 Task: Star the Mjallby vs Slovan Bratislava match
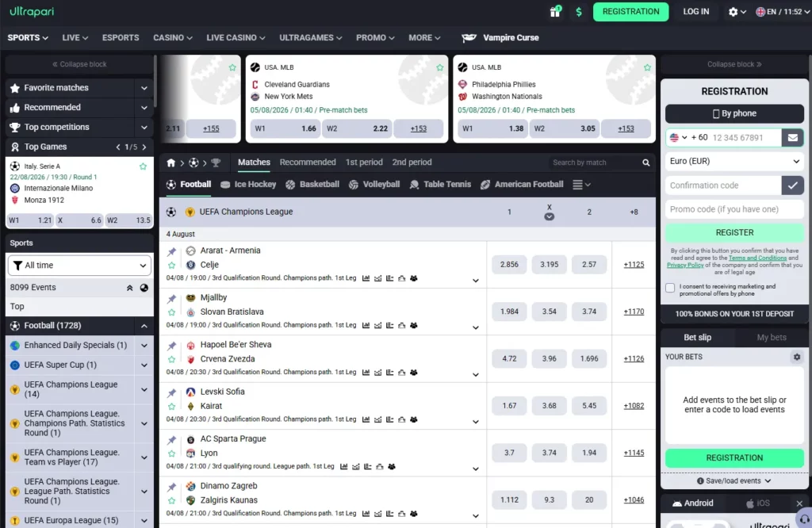(x=171, y=312)
